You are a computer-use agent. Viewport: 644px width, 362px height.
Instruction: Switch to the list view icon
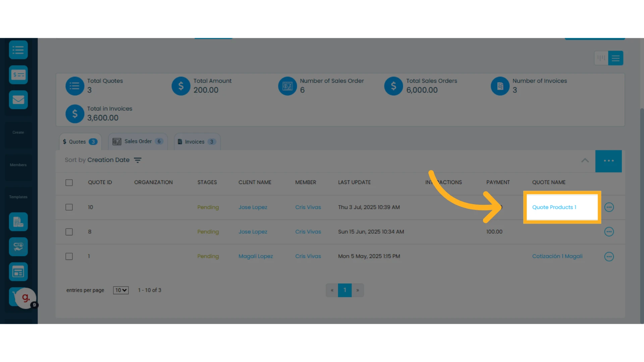[x=615, y=58]
